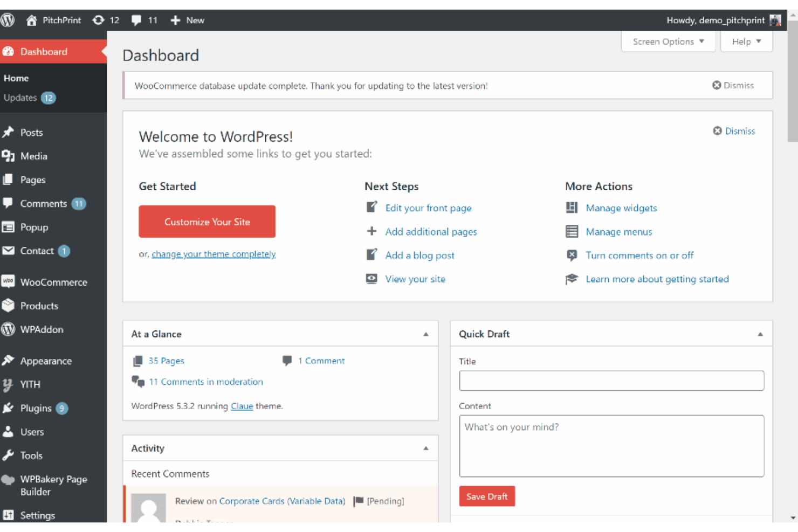Click the Products box icon
Viewport: 798px width, 532px height.
pyautogui.click(x=8, y=305)
